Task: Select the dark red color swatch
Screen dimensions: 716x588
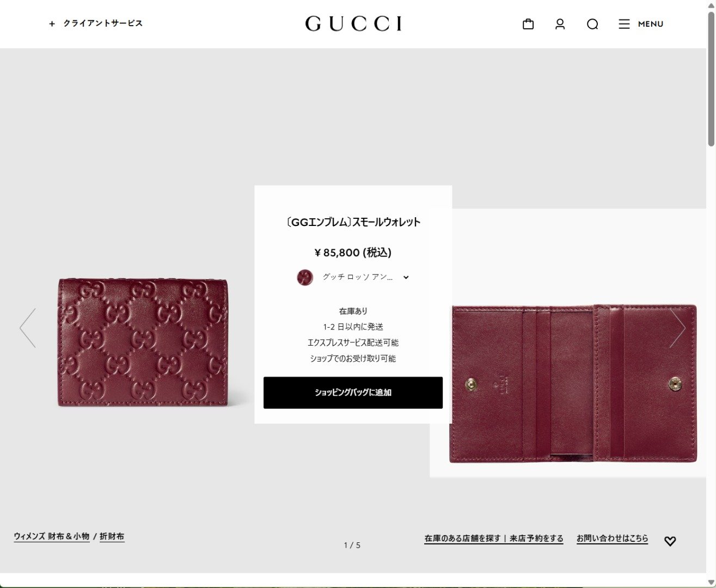Action: (x=305, y=277)
